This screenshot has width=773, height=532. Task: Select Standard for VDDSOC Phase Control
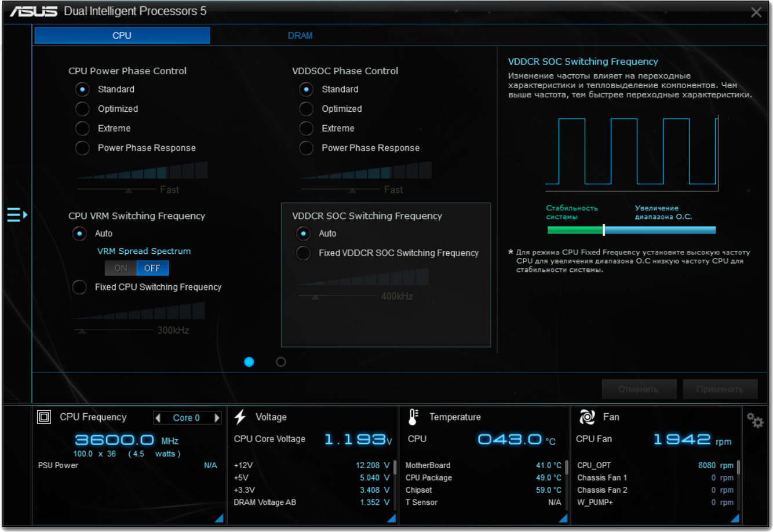pos(306,89)
